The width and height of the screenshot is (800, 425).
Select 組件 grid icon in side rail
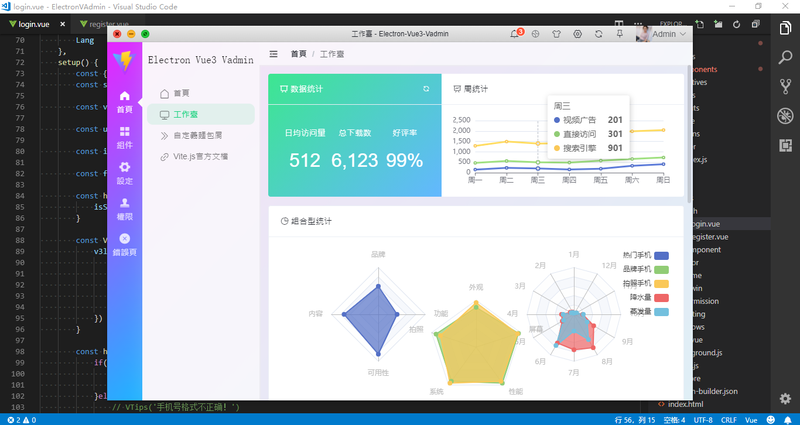tap(124, 138)
